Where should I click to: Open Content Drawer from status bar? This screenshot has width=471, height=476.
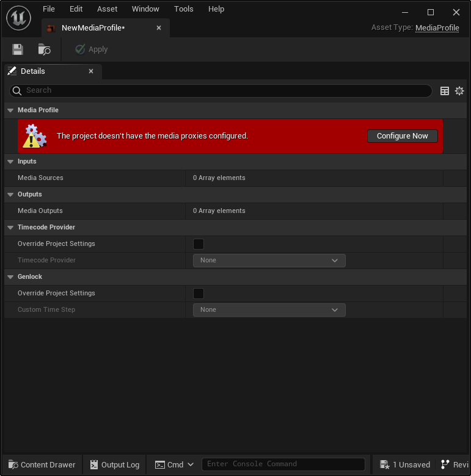pos(42,464)
